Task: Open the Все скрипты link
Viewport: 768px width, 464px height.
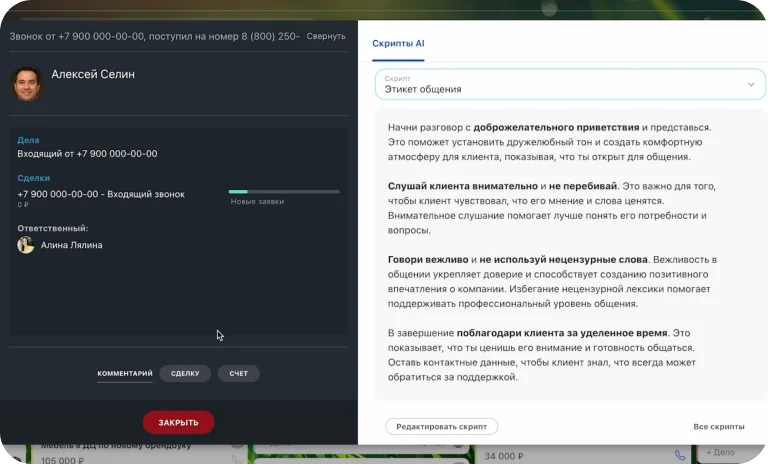Action: click(718, 427)
